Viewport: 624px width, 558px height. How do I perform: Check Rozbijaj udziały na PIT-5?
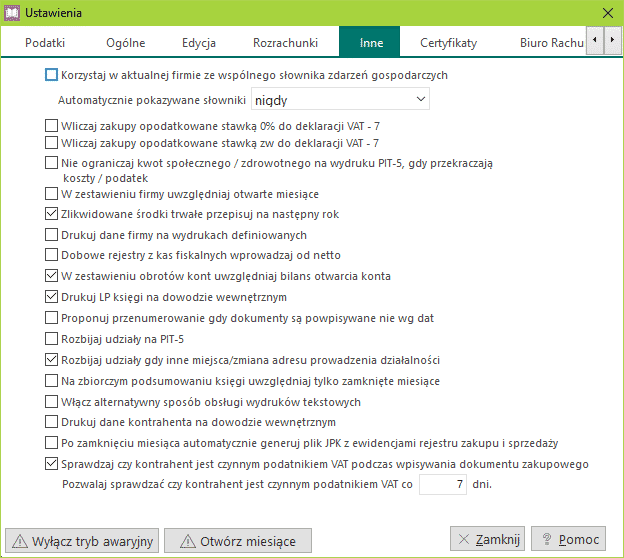pyautogui.click(x=51, y=339)
